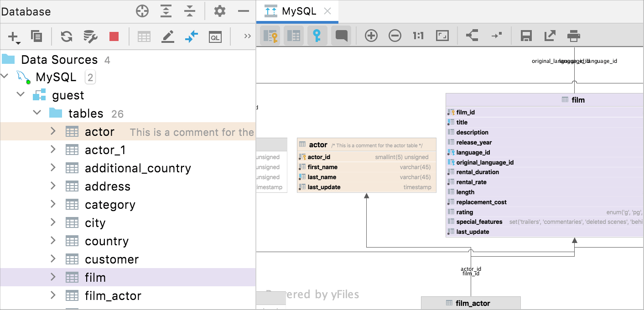The width and height of the screenshot is (644, 310).
Task: Click rental_rate column in film diagram
Action: [x=545, y=182]
